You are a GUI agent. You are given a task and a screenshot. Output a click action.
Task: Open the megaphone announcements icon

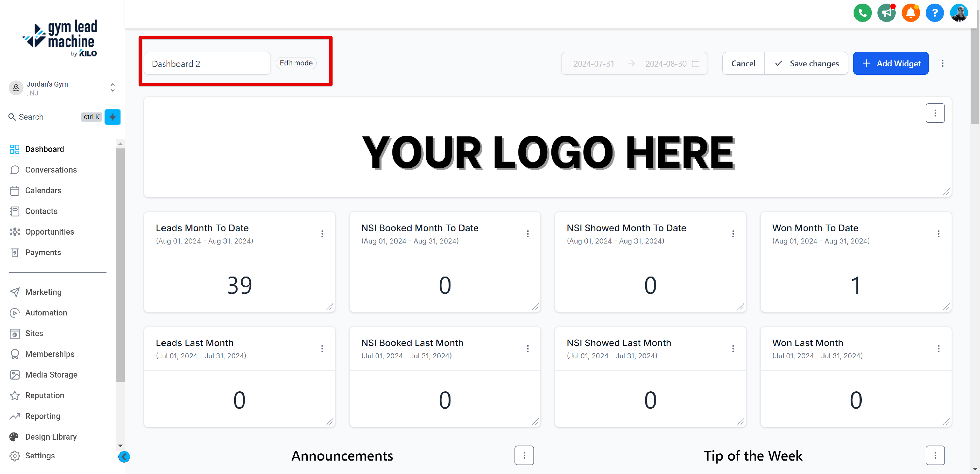point(886,13)
